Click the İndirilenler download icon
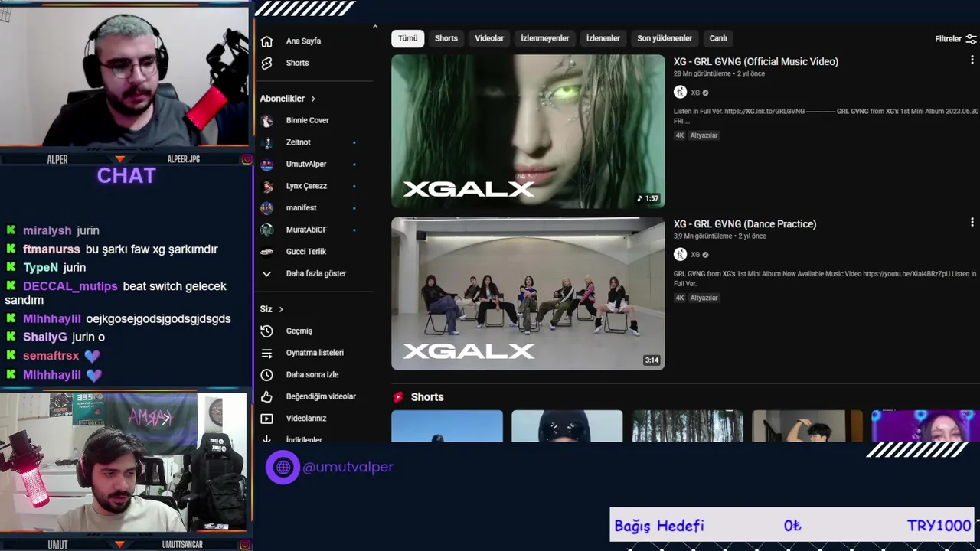 [x=266, y=439]
